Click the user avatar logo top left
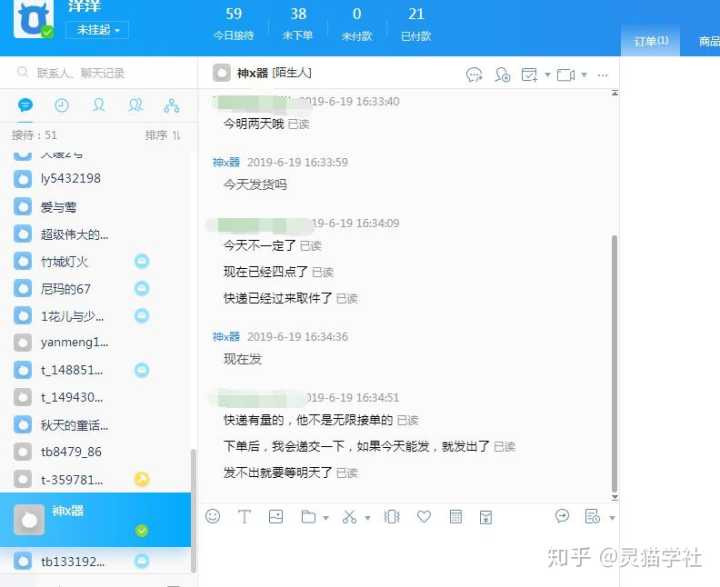 click(x=34, y=19)
